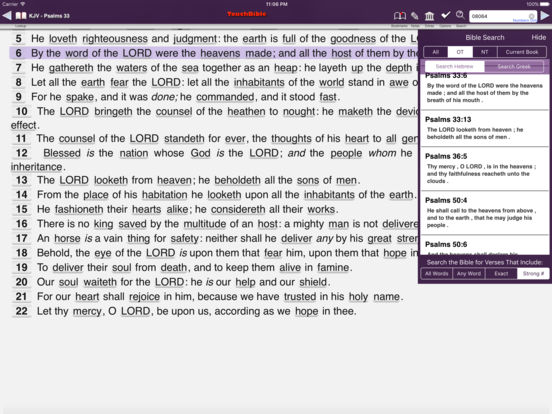Open the Psalms 33:6 search result
552x414 pixels.
(485, 91)
